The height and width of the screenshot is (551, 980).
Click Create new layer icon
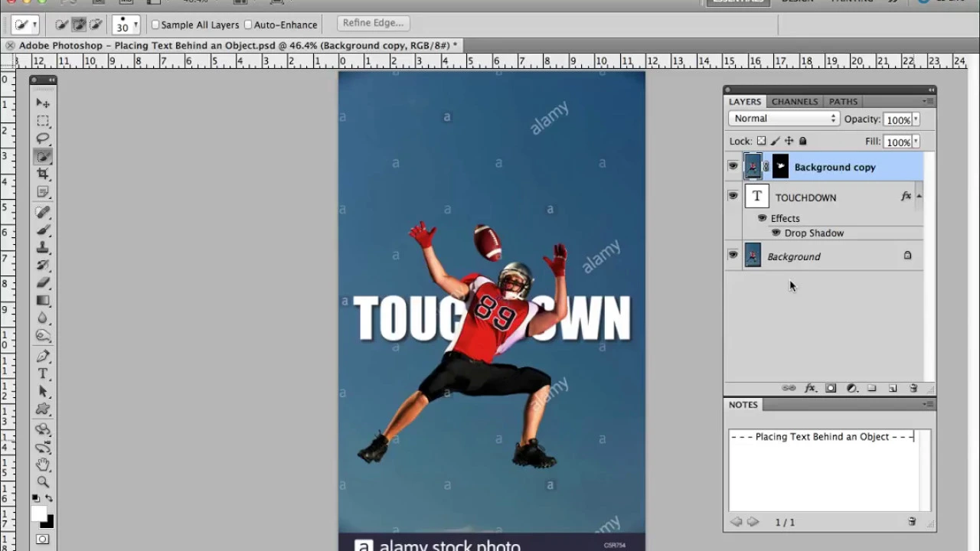[893, 389]
